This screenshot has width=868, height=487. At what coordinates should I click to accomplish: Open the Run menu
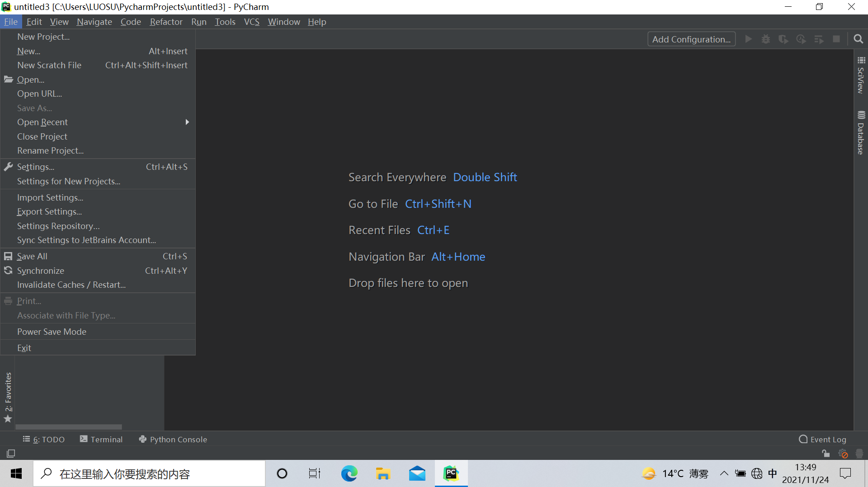pyautogui.click(x=199, y=21)
